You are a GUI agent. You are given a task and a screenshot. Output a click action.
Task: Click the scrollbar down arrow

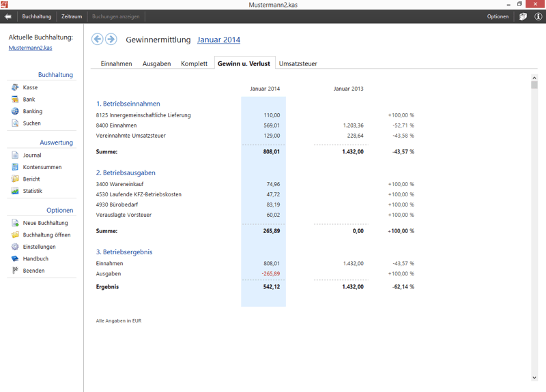tap(534, 378)
